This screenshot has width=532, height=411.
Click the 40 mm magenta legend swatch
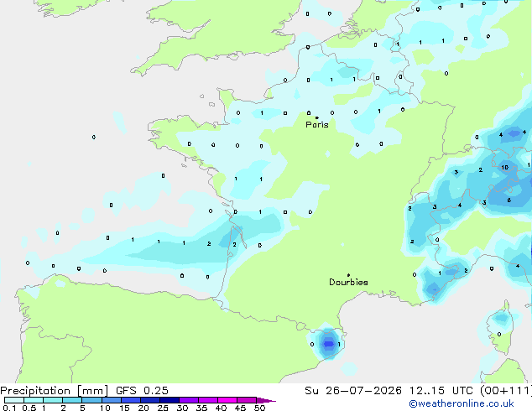point(227,400)
